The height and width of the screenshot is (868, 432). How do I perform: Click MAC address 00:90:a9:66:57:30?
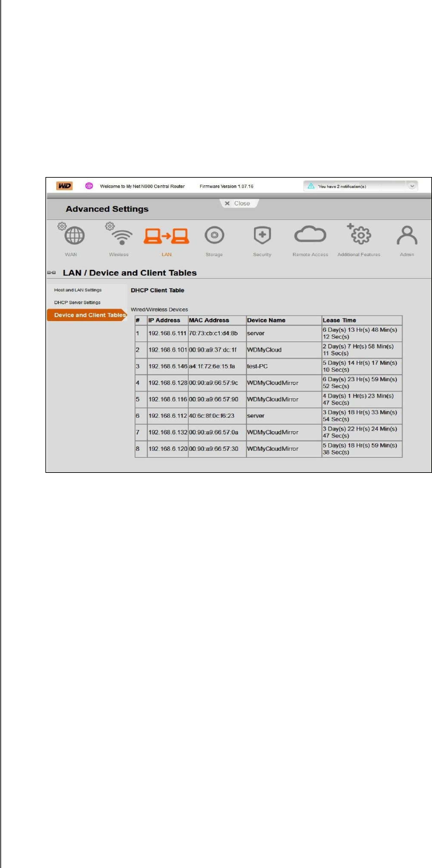pyautogui.click(x=213, y=448)
